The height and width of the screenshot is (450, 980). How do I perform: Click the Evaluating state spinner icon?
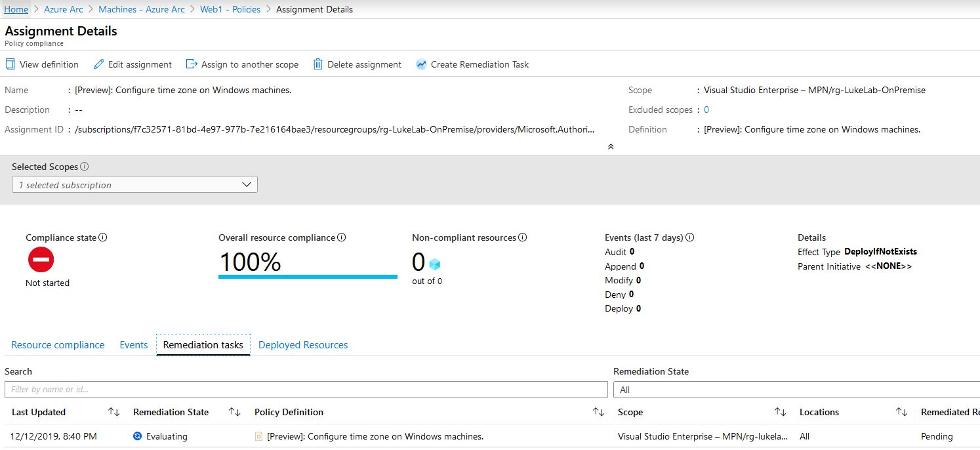pyautogui.click(x=138, y=436)
